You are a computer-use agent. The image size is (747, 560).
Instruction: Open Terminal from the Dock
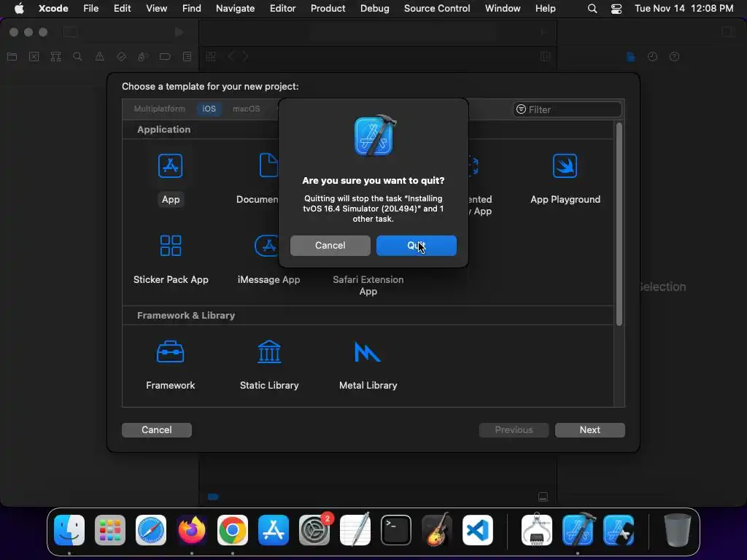(x=396, y=530)
